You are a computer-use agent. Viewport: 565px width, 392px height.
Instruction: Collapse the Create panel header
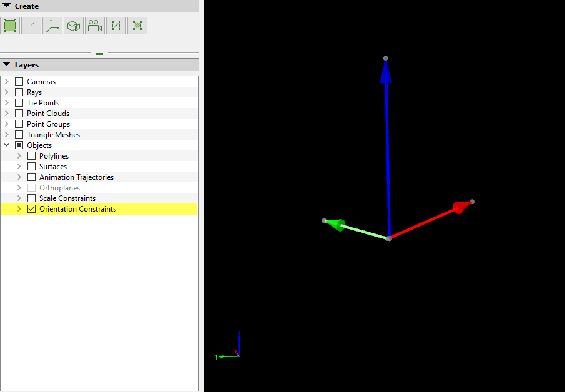[7, 6]
